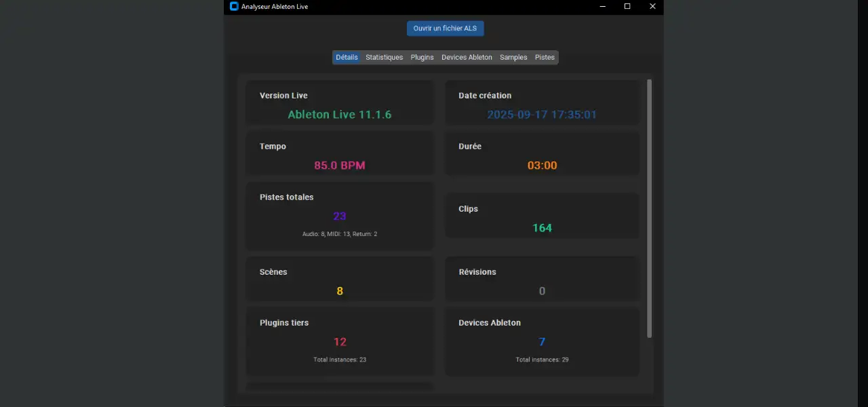Click the Scènes card heading
The width and height of the screenshot is (868, 407).
pos(273,272)
